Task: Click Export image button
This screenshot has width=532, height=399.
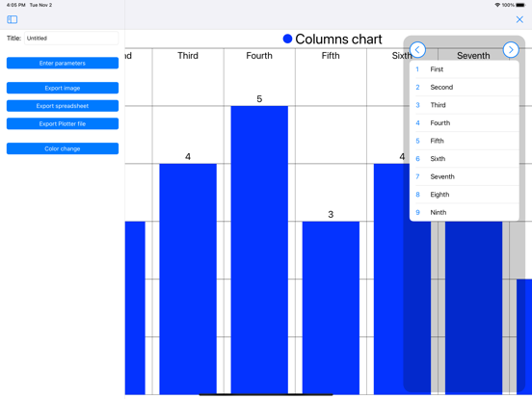Action: click(x=63, y=88)
